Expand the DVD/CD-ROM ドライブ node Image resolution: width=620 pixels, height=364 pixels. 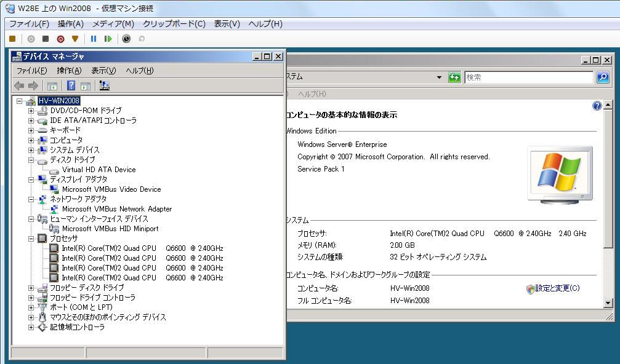click(x=31, y=111)
